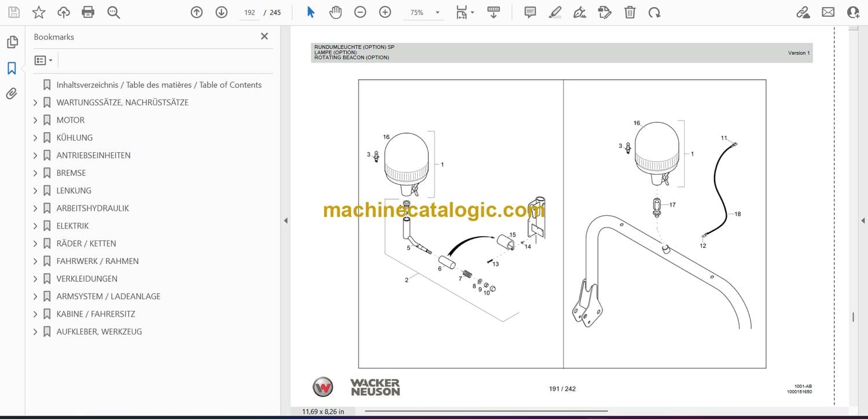Toggle the Bookmarks panel in left sidebar

coord(12,68)
